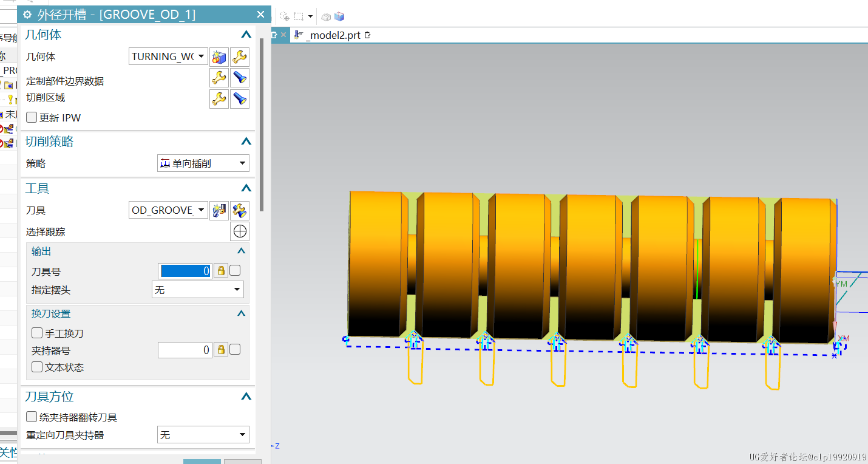The image size is (868, 464).
Task: Click the blue shaded cube icon in toolbar
Action: (339, 16)
